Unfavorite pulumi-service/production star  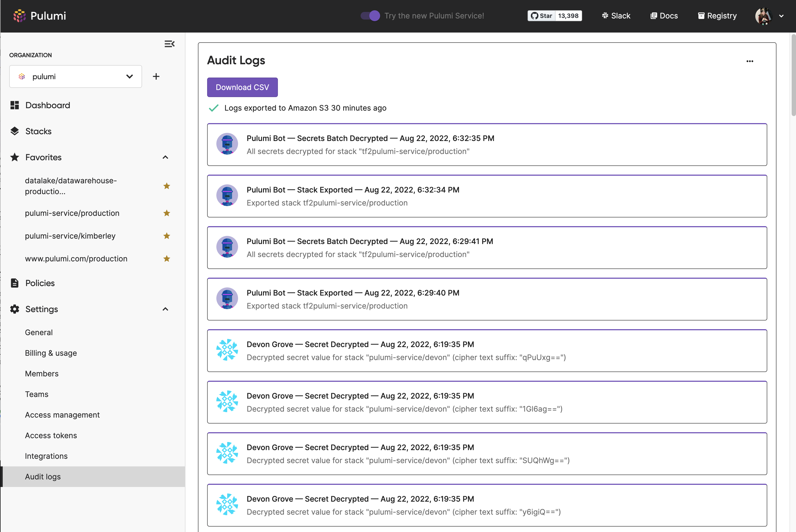[x=166, y=213]
